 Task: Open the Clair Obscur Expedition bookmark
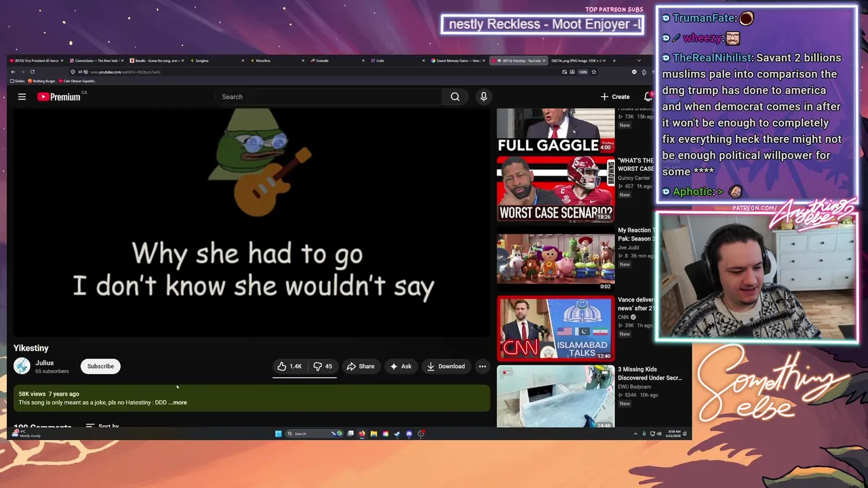(x=77, y=81)
